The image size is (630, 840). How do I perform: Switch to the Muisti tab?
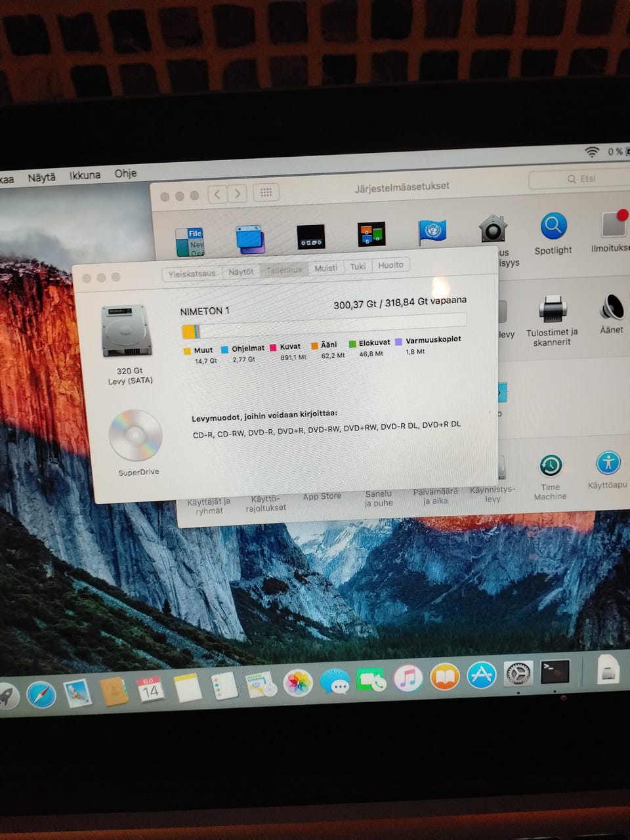(x=325, y=268)
